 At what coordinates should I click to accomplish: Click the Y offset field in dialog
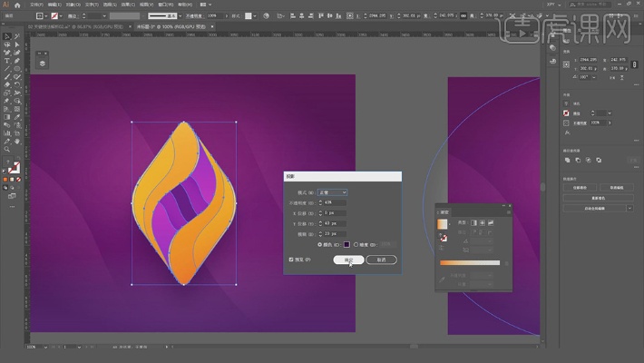pos(335,223)
